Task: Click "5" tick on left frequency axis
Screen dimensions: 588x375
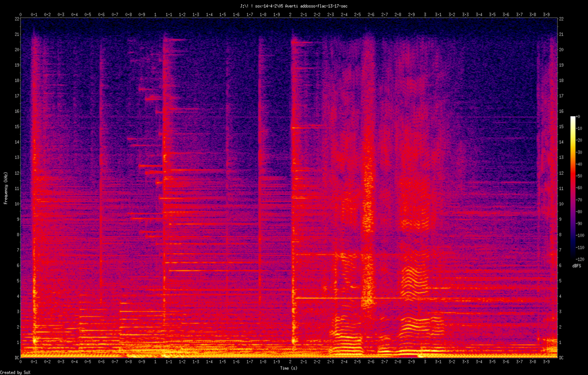Action: click(18, 281)
